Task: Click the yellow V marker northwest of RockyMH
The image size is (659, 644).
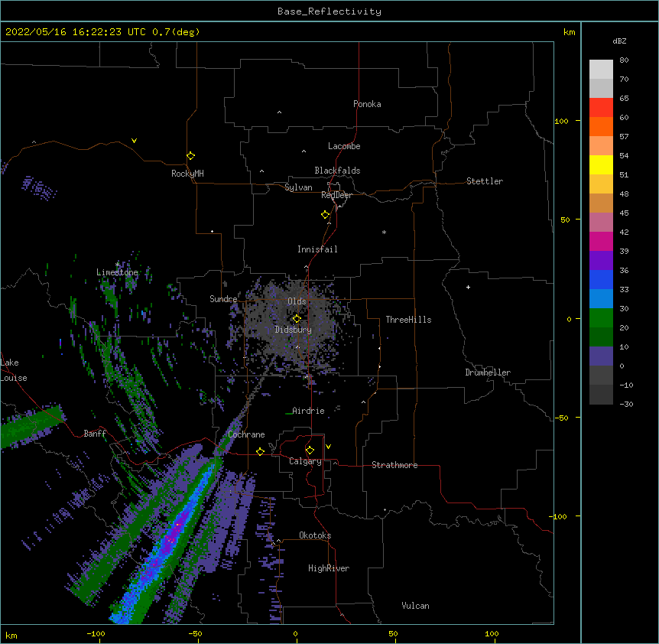Action: click(134, 141)
